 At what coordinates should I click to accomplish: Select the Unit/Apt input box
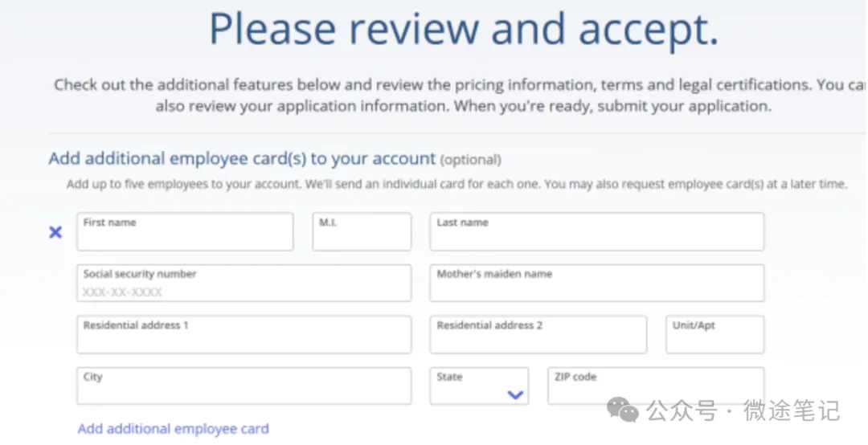pos(715,334)
